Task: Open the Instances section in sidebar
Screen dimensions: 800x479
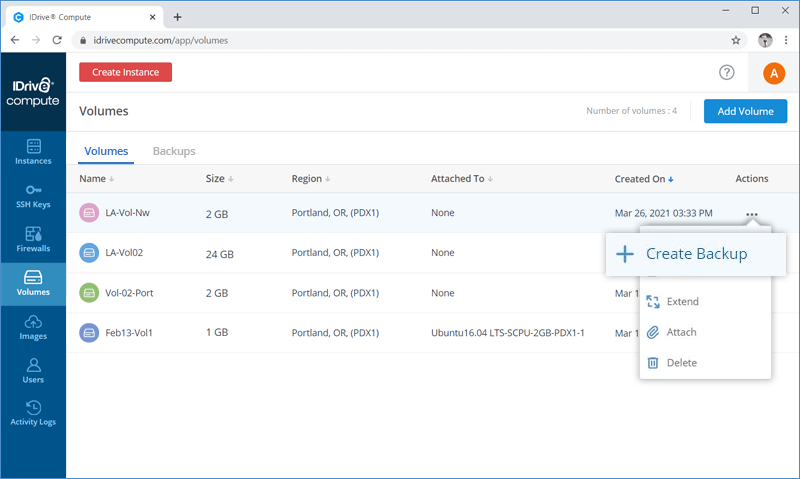Action: (33, 152)
